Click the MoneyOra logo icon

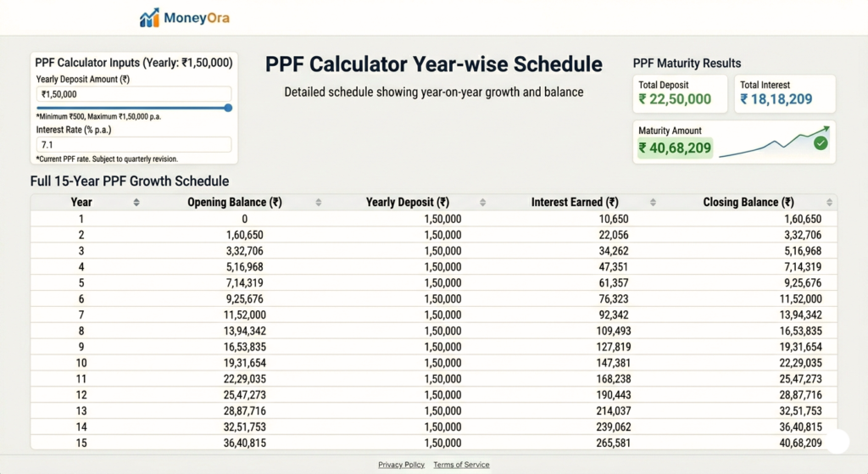pos(150,18)
